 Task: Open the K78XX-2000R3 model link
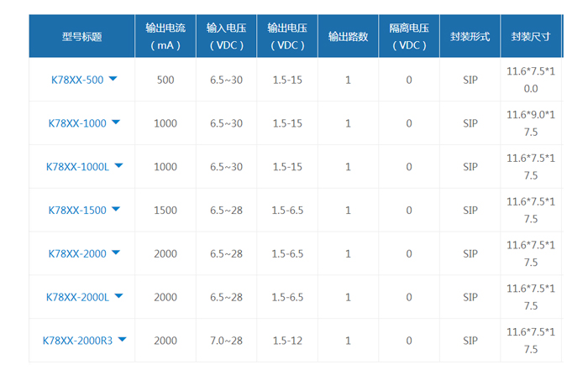pyautogui.click(x=77, y=341)
